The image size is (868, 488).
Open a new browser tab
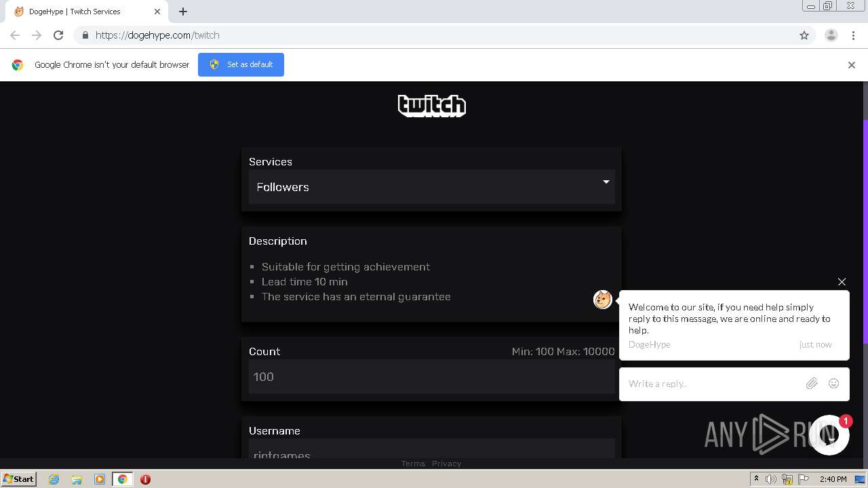[183, 12]
